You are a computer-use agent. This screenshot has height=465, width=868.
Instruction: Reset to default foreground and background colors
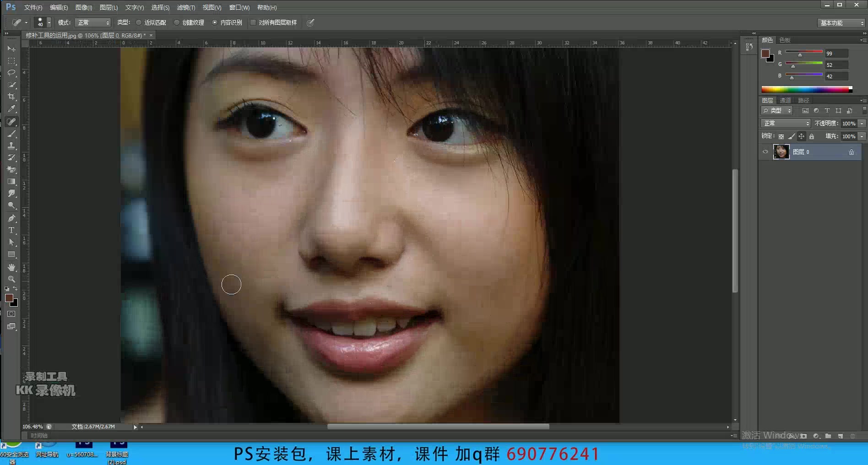[7, 289]
